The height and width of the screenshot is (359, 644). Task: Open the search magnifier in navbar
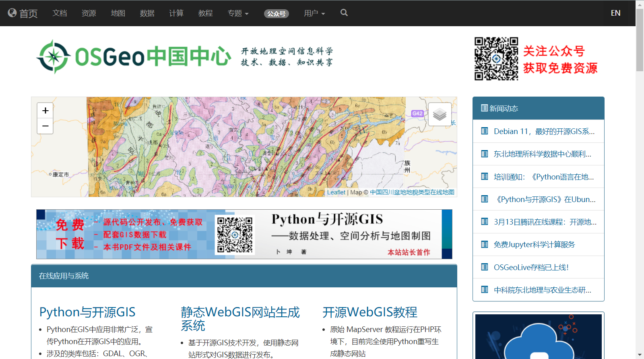pyautogui.click(x=344, y=13)
